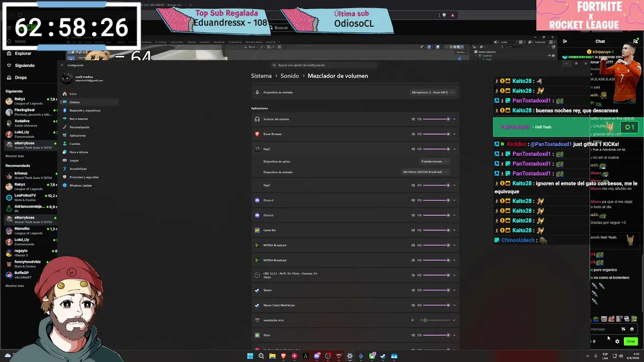Switch to Brave from the taskbar
Viewport: 644px width, 362px height.
pyautogui.click(x=283, y=356)
